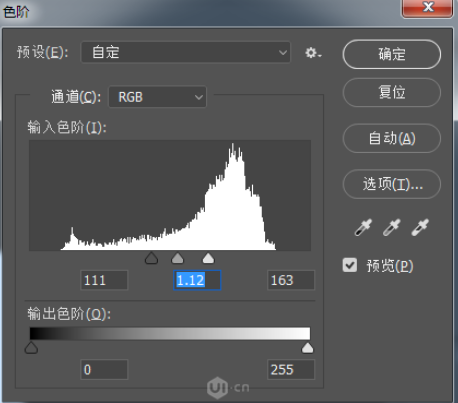This screenshot has height=403, width=458.
Task: Click the input highlight white slider handle
Action: click(208, 258)
